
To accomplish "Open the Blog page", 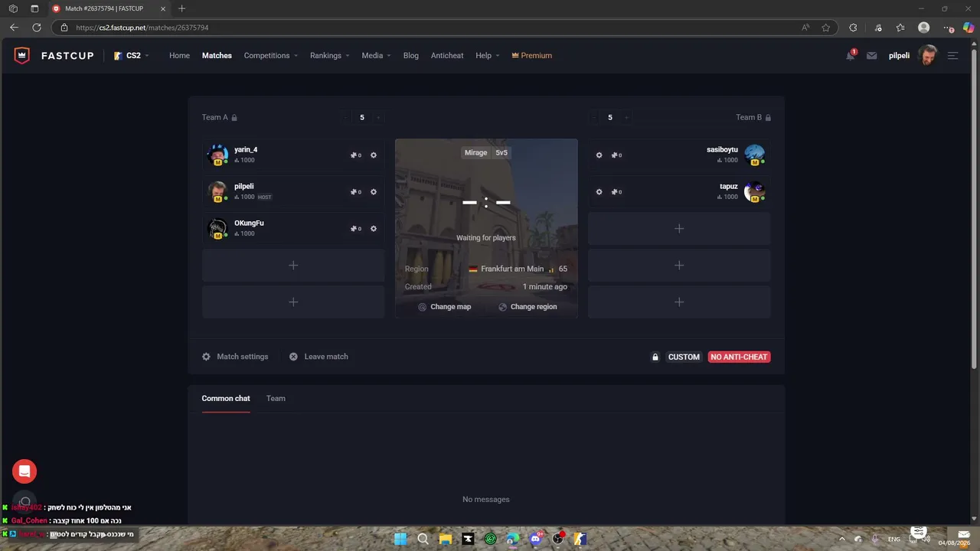I will (411, 56).
